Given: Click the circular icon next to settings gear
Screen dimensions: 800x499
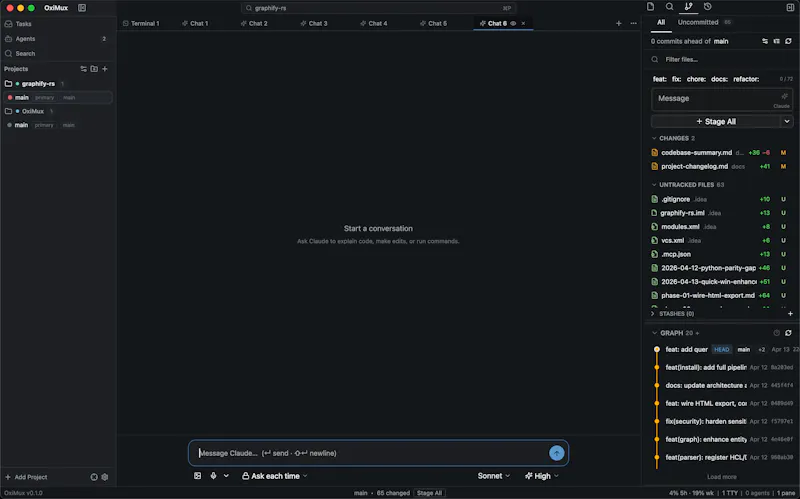Looking at the screenshot, I should (94, 477).
